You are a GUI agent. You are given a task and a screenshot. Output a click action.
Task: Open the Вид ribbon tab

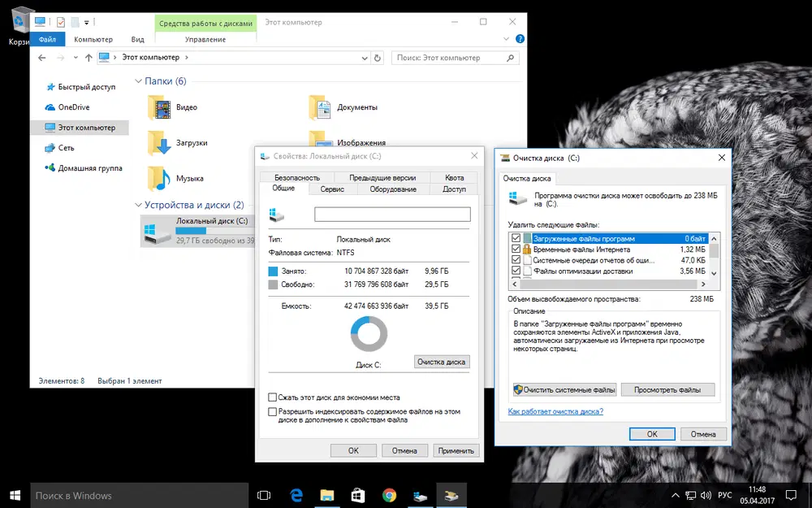coord(138,39)
